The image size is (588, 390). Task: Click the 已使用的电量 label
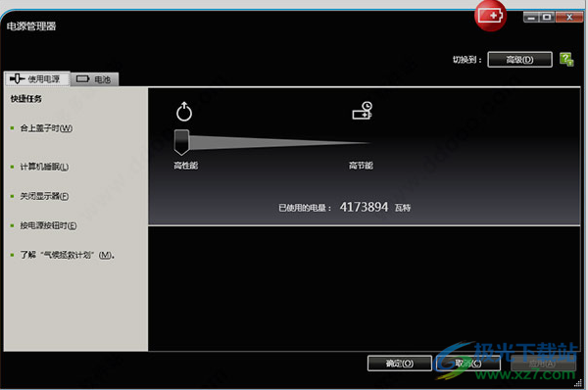pyautogui.click(x=305, y=208)
